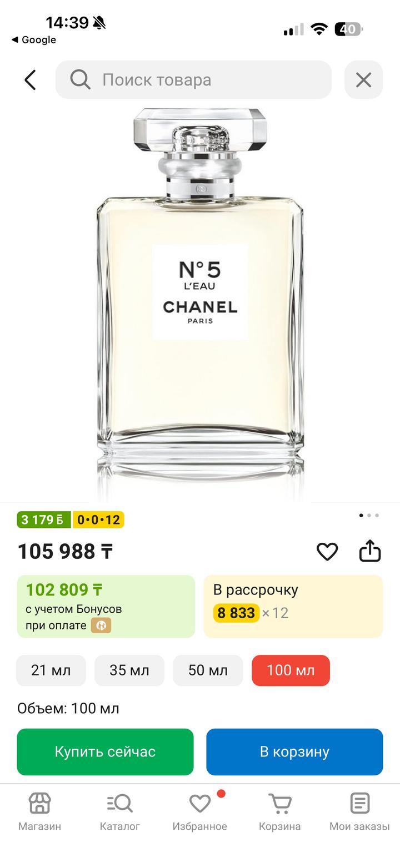Tap the search magnifier icon
The image size is (400, 868).
[x=80, y=80]
